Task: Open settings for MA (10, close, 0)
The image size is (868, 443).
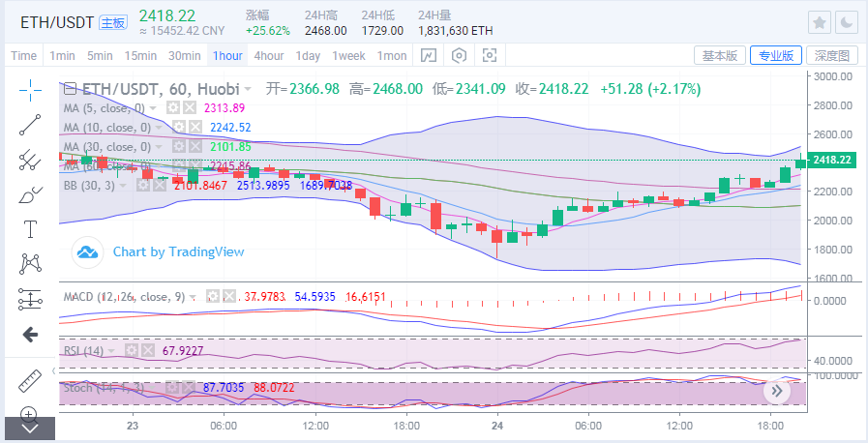Action: 178,128
